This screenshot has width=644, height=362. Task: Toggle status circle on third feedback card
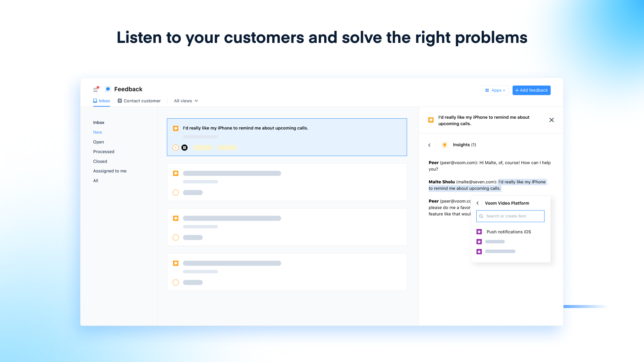[x=175, y=237]
